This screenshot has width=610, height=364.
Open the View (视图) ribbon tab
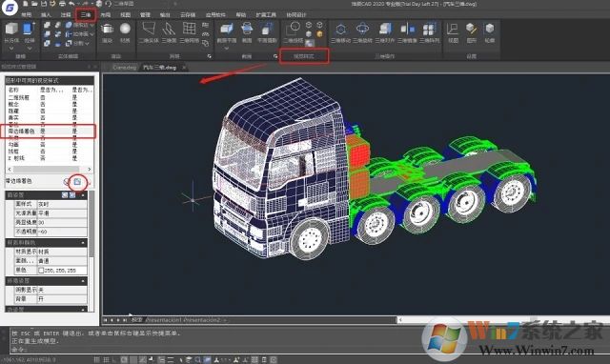(125, 15)
